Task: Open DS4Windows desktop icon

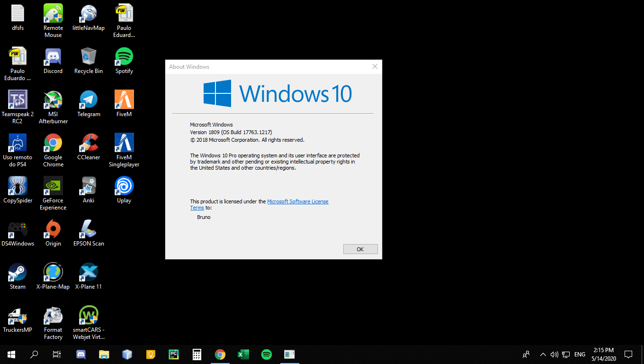Action: coord(18,234)
